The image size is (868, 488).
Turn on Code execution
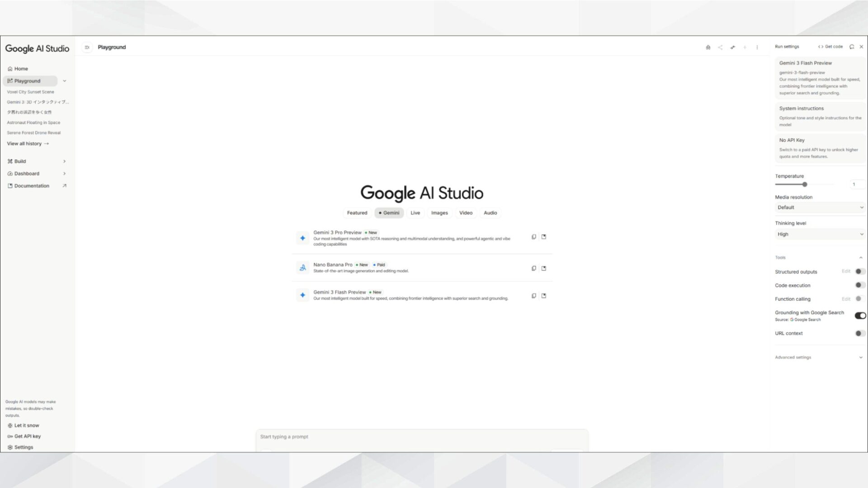click(x=859, y=285)
